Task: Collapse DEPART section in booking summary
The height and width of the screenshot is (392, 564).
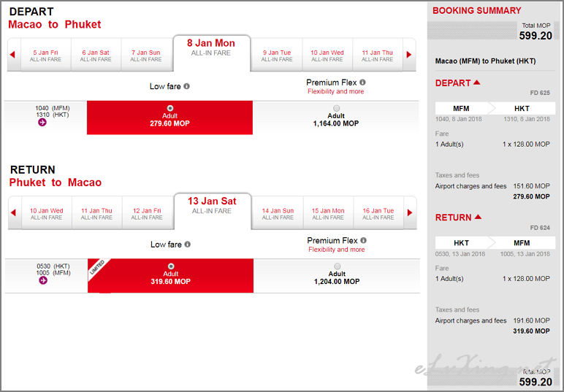Action: coord(477,82)
